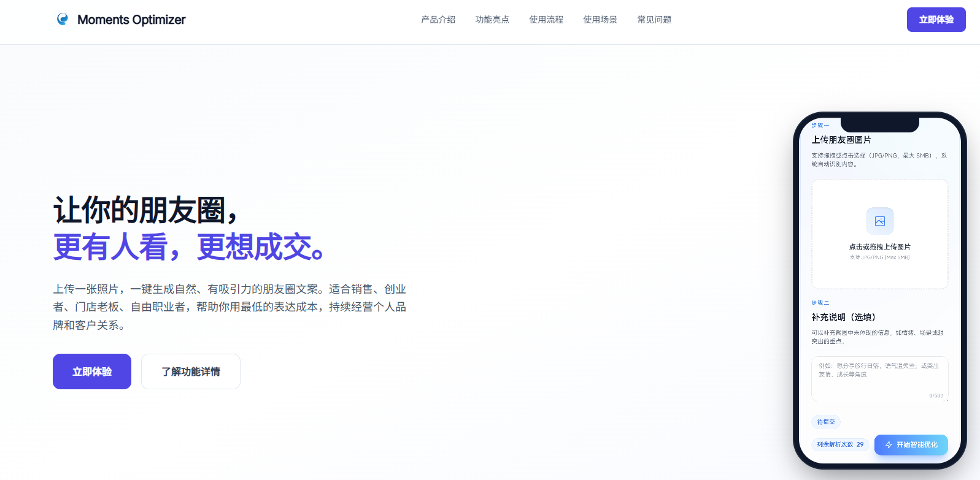This screenshot has height=480, width=980.
Task: Click the 补充说明 text input area
Action: tap(880, 378)
